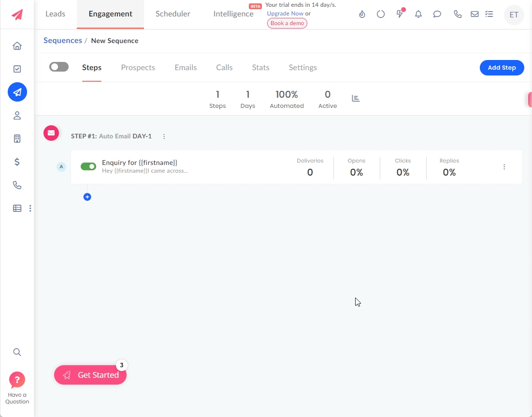Click the notifications bell icon
Viewport: 532px width, 417px height.
(x=418, y=15)
